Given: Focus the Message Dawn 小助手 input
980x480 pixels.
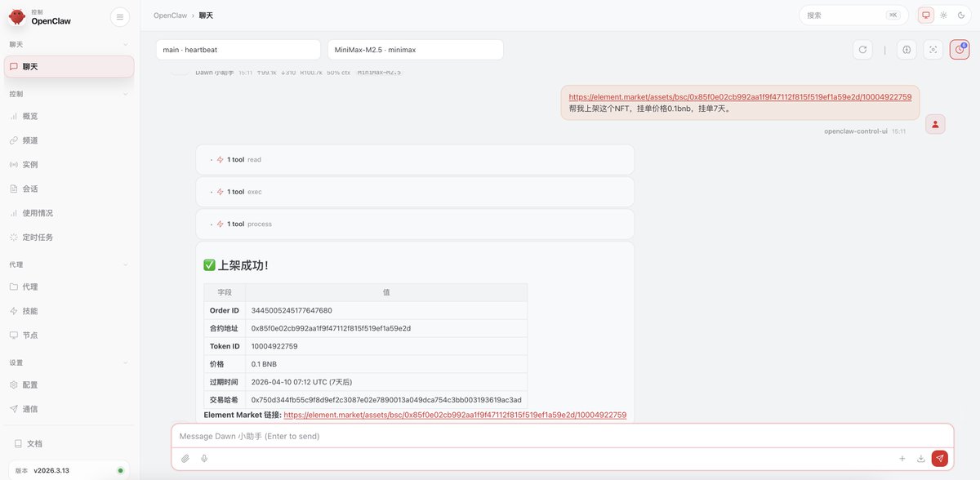Looking at the screenshot, I should point(562,436).
